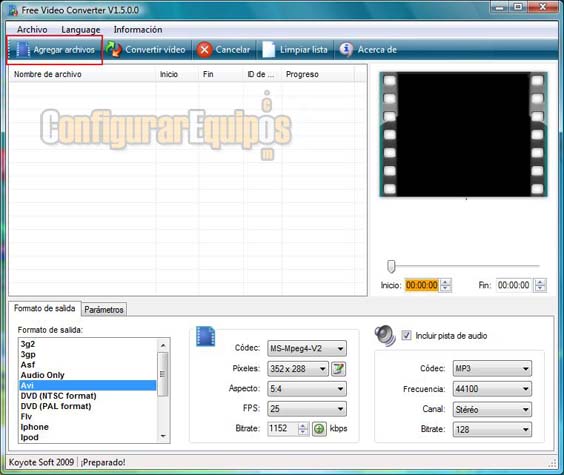Viewport: 564px width, 475px height.
Task: Open the audio Frecuencia 44100 dropdown
Action: pyautogui.click(x=492, y=389)
